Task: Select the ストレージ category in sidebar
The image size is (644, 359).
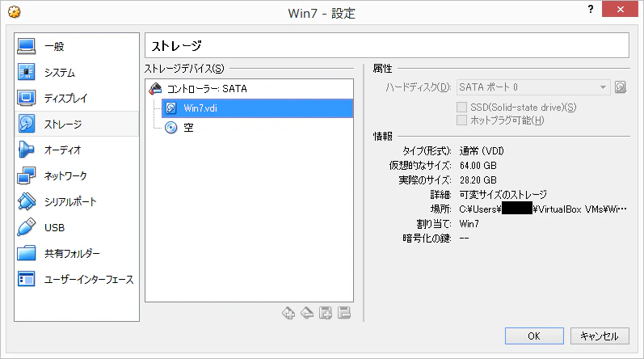Action: (77, 124)
